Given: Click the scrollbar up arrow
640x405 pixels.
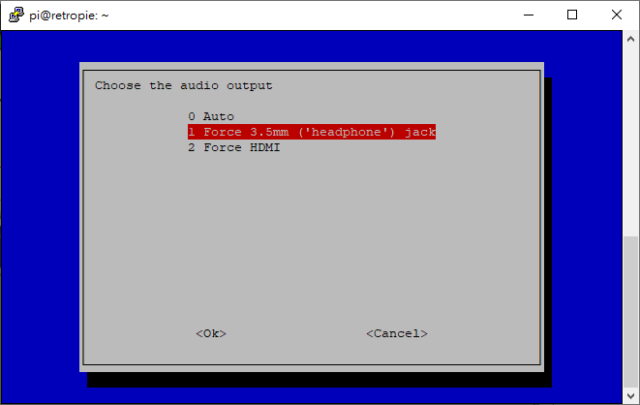Looking at the screenshot, I should (x=631, y=39).
